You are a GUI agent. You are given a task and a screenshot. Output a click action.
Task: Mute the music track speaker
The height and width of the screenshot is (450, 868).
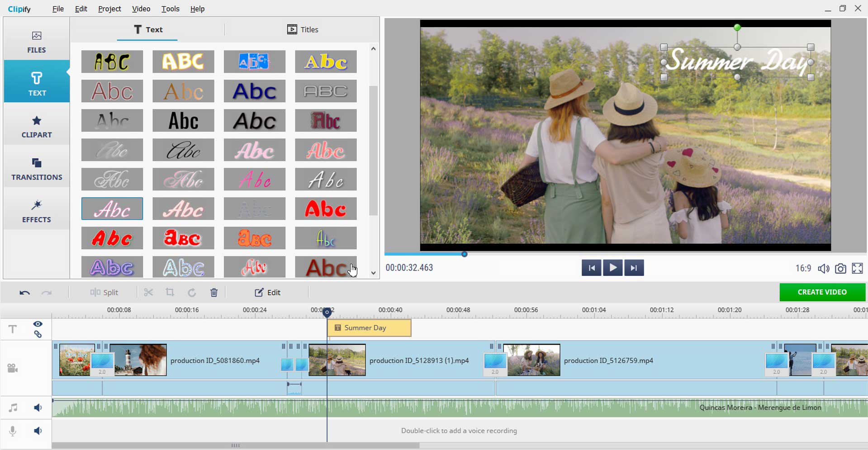point(38,407)
